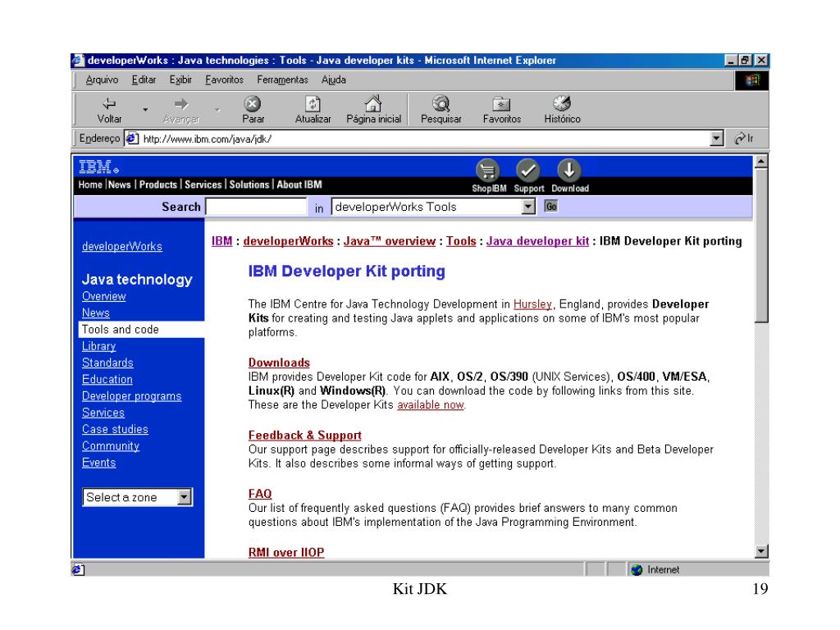
Task: Open the Developer programs sidebar link
Action: click(132, 396)
